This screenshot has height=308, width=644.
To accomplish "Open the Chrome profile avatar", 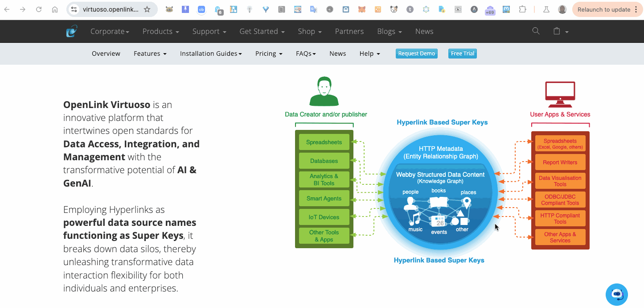I will pos(562,9).
